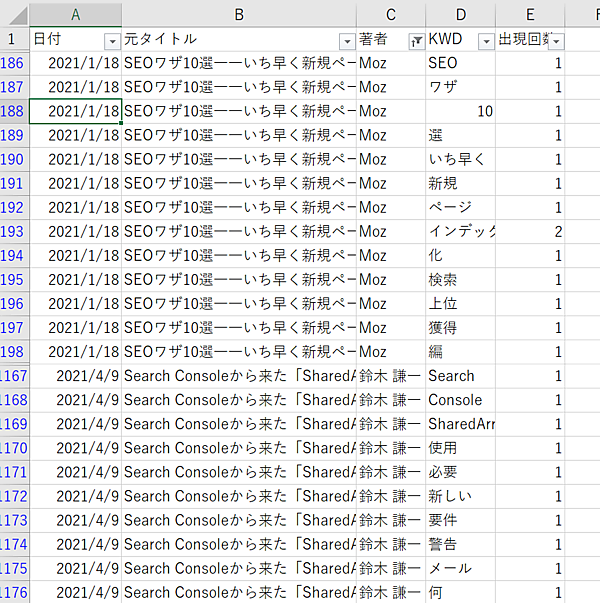The image size is (600, 603).
Task: Click KWD cell containing 要件
Action: (x=461, y=520)
